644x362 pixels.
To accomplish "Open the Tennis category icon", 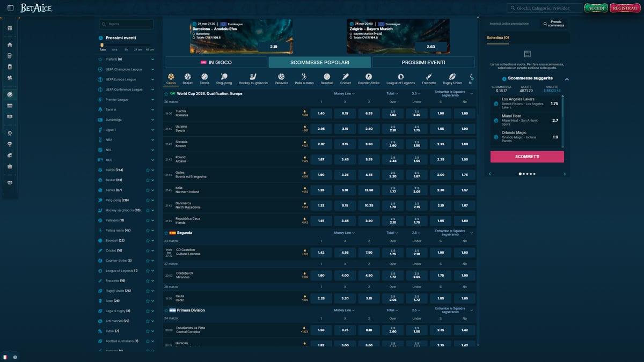I will tap(204, 77).
